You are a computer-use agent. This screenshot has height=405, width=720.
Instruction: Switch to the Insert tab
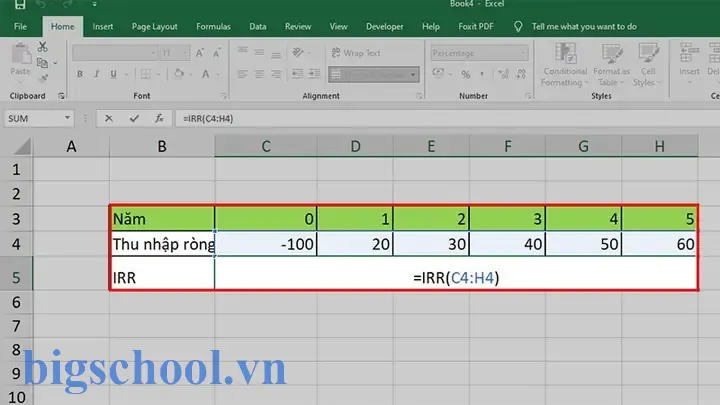[x=102, y=27]
